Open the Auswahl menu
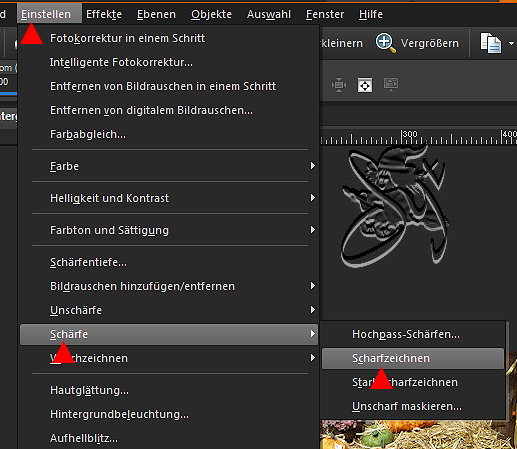 click(269, 14)
